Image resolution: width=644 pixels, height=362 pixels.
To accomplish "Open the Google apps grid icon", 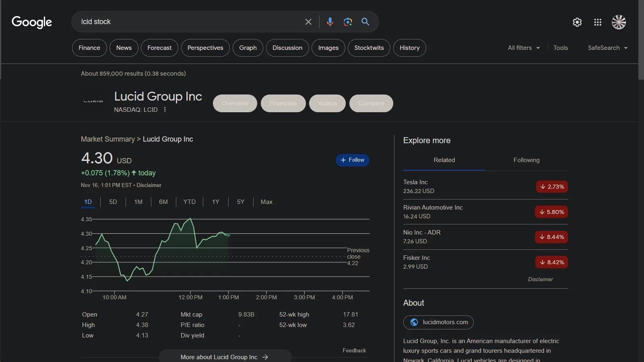I will click(598, 22).
